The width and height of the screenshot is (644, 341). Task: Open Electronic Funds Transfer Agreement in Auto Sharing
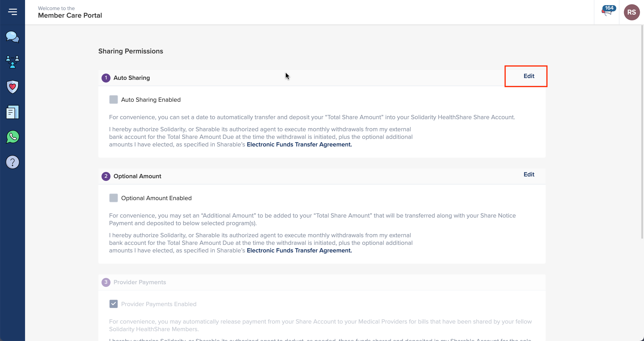pyautogui.click(x=299, y=144)
